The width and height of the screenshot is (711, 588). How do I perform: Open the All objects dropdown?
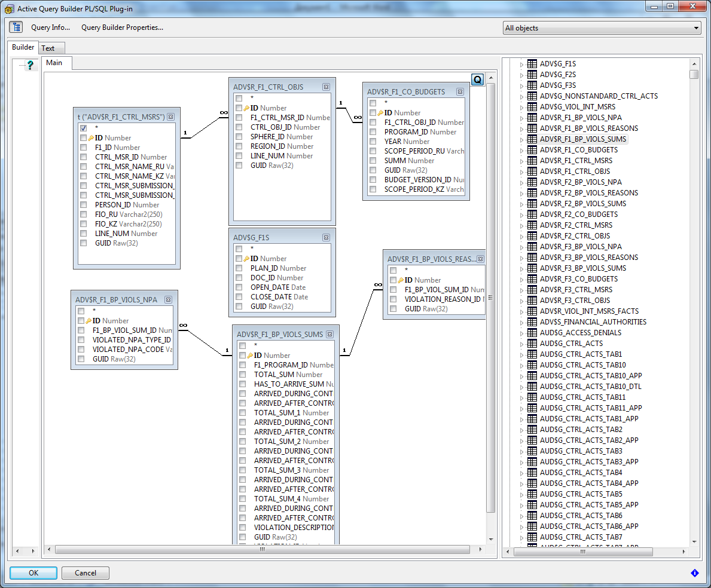[x=602, y=28]
